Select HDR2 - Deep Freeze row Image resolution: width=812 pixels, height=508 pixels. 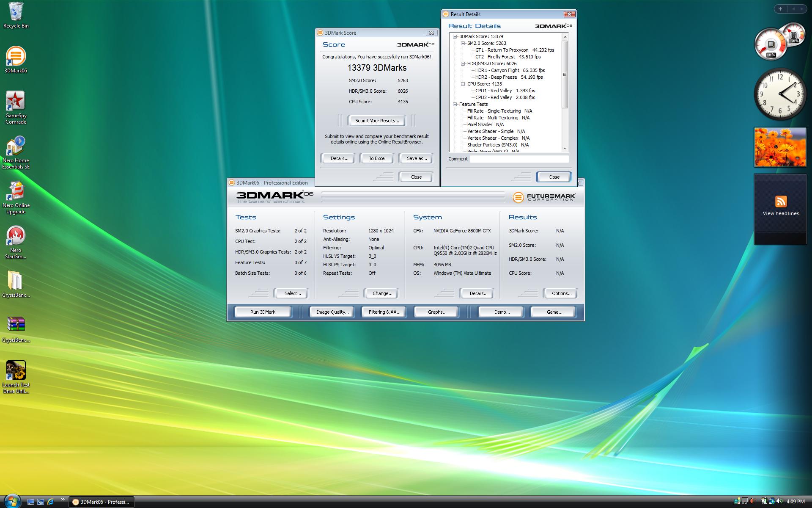pyautogui.click(x=509, y=77)
